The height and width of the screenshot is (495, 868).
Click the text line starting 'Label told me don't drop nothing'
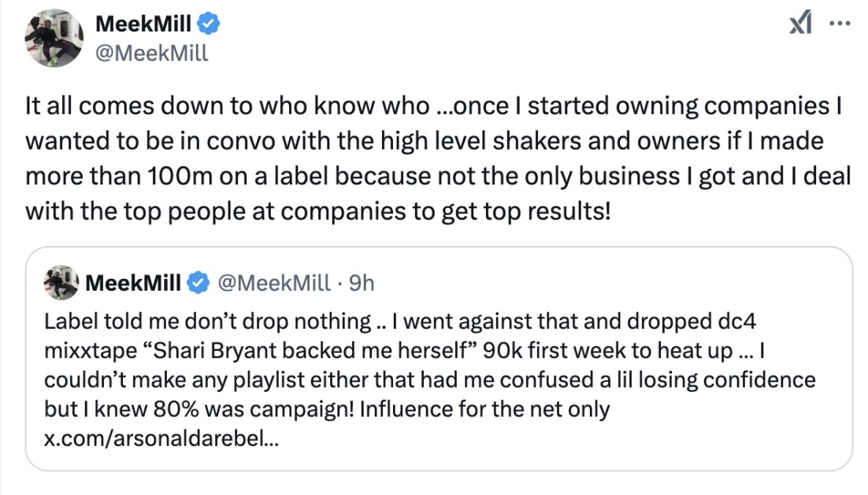pos(399,322)
